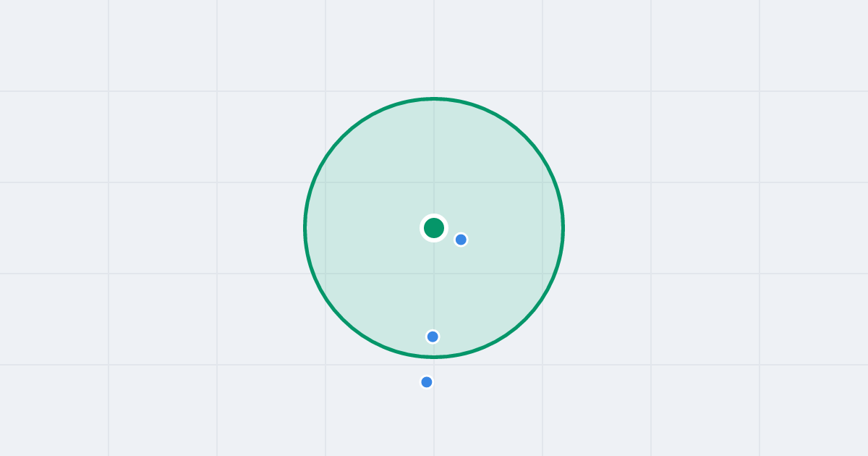Select the blue dot just inside the circle's bottom edge
This screenshot has width=868, height=456.
click(433, 337)
